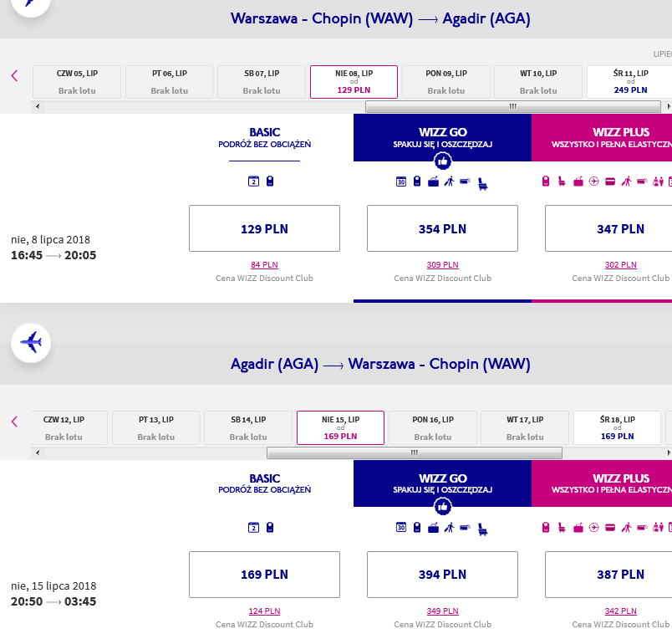
Task: Click the 2-day check-in calendar icon under BASIC for the Warszawa–Agadir flight
Action: (x=254, y=182)
